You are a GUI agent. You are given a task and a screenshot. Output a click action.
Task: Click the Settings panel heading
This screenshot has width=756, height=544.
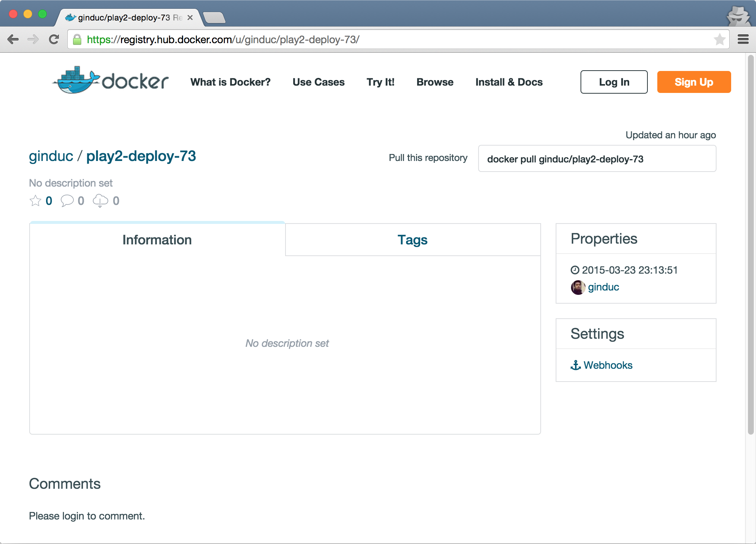pyautogui.click(x=597, y=334)
